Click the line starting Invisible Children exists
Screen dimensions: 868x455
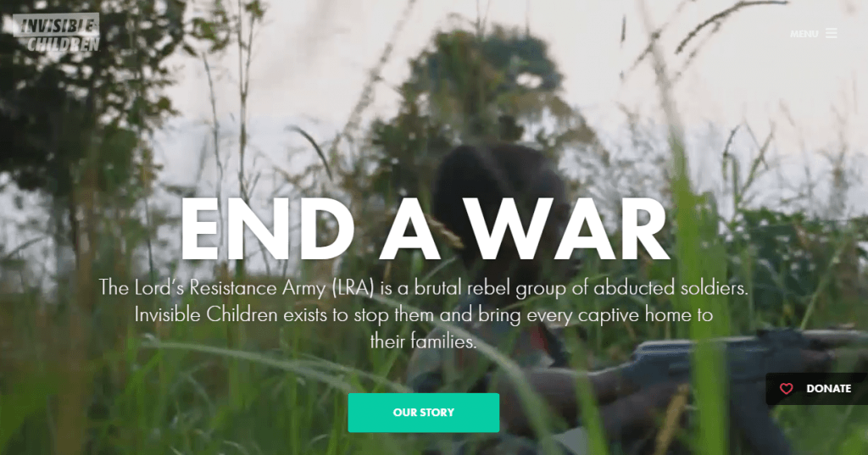click(424, 315)
